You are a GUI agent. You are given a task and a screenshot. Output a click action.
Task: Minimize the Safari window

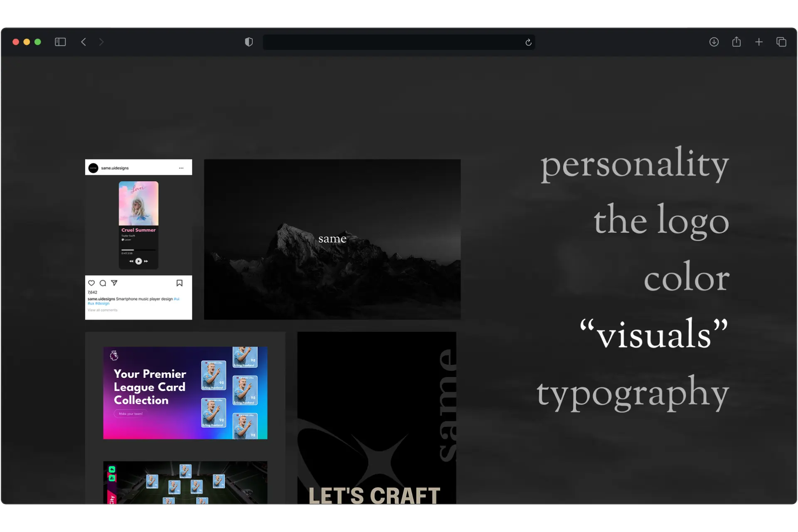27,42
